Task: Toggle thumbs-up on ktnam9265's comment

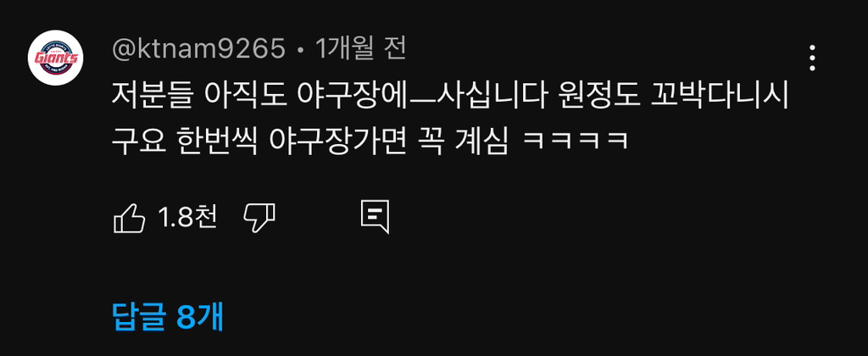Action: coord(129,218)
